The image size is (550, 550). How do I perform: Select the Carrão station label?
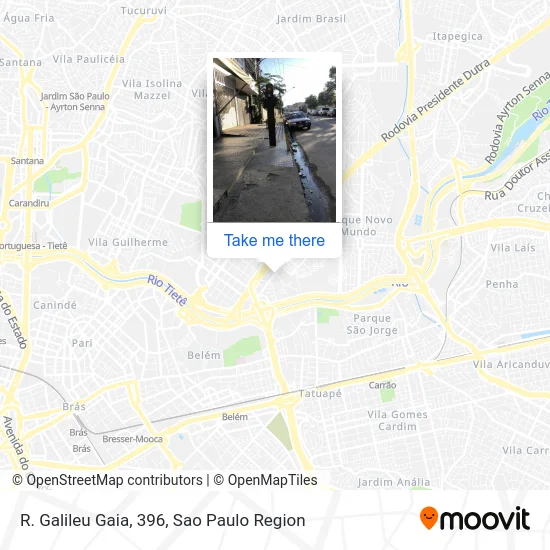(x=382, y=385)
